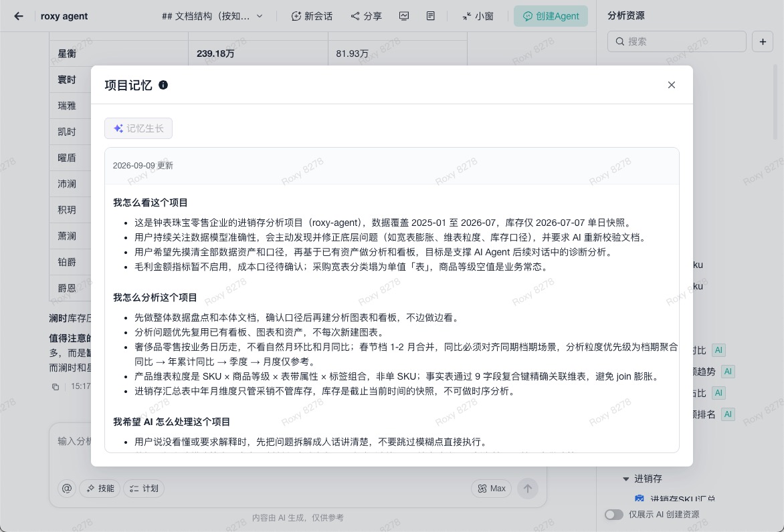Viewport: 784px width, 532px height.
Task: Collapse the 进销存 tree group
Action: click(625, 479)
